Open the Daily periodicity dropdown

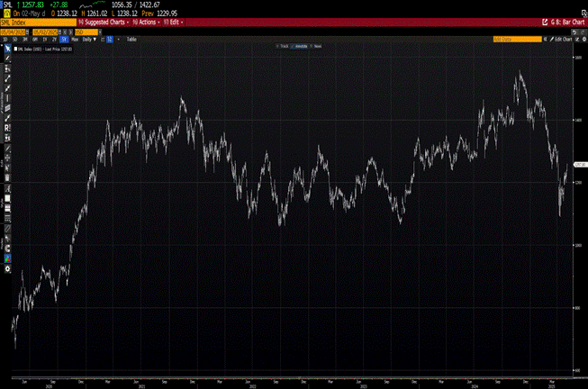[x=89, y=40]
